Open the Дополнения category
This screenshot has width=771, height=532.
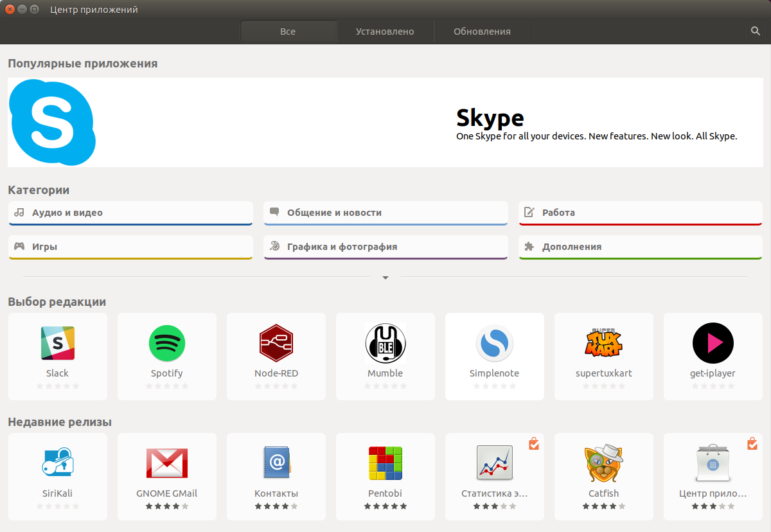(640, 247)
